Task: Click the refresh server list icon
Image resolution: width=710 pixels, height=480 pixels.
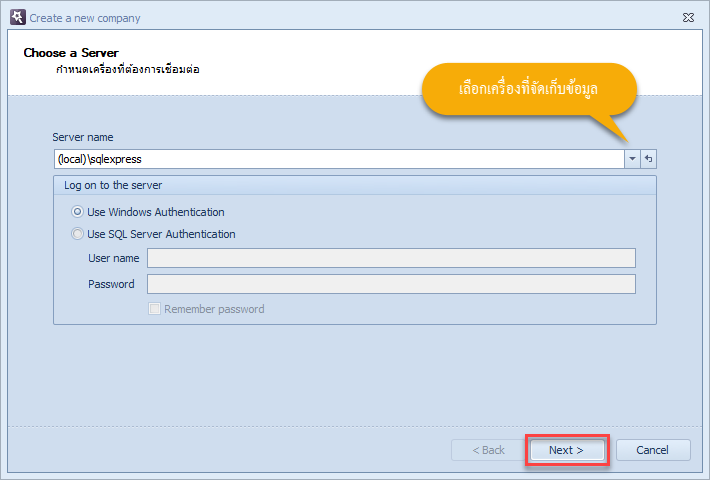Action: pos(648,159)
